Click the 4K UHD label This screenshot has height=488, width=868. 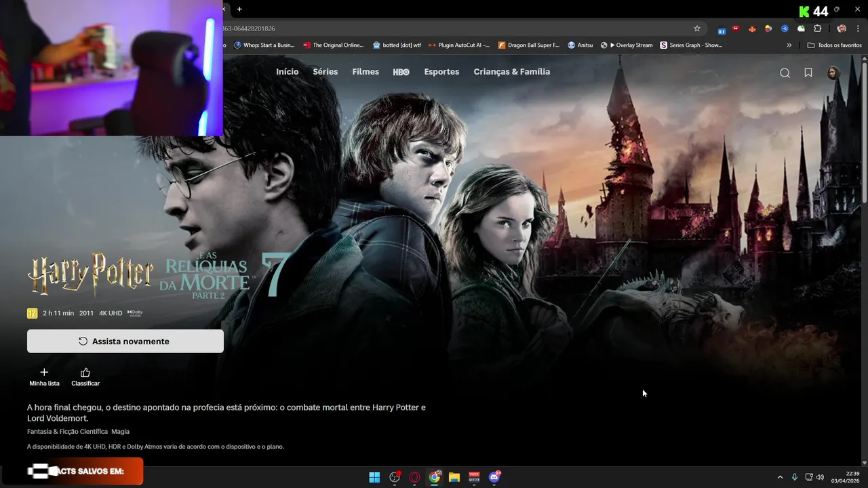[x=111, y=313]
